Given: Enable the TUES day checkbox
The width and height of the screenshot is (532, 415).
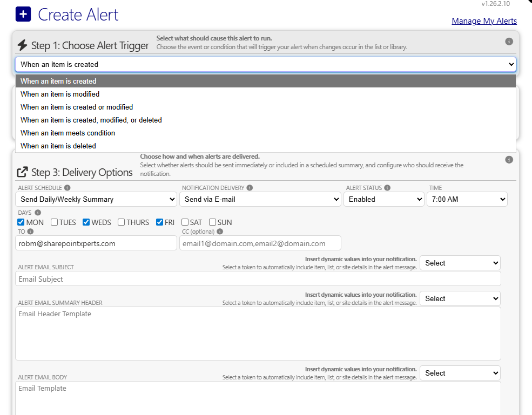Looking at the screenshot, I should pyautogui.click(x=55, y=222).
